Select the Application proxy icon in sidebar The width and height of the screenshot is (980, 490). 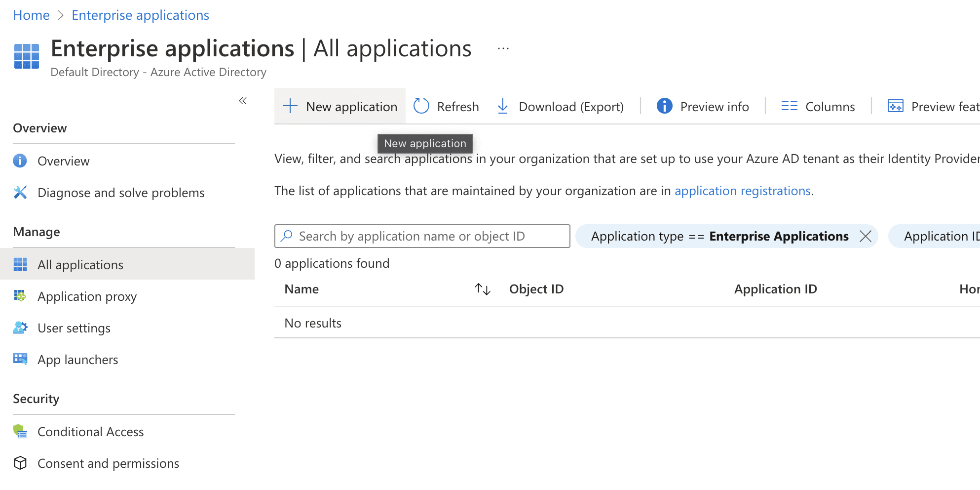coord(20,296)
